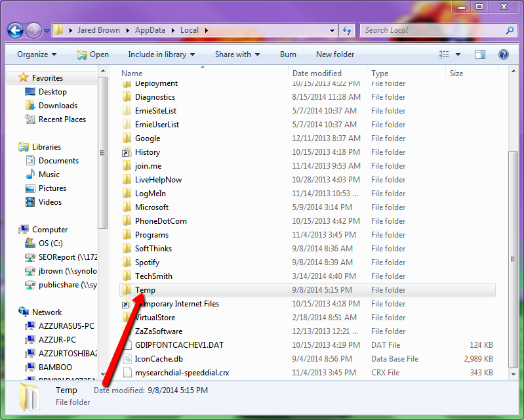Image resolution: width=524 pixels, height=420 pixels.
Task: Open the Help question mark icon
Action: [503, 54]
